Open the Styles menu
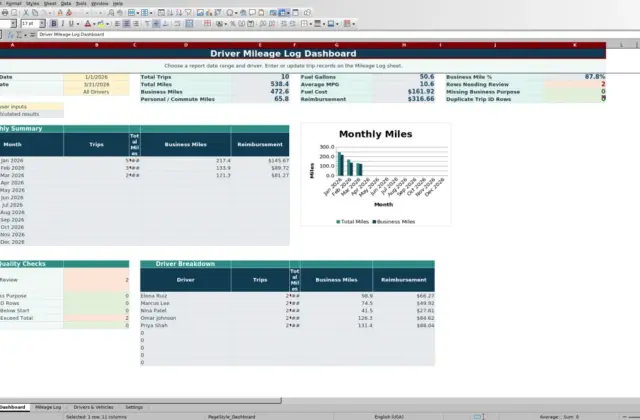Screen dimensions: 640x420 coord(32,3)
